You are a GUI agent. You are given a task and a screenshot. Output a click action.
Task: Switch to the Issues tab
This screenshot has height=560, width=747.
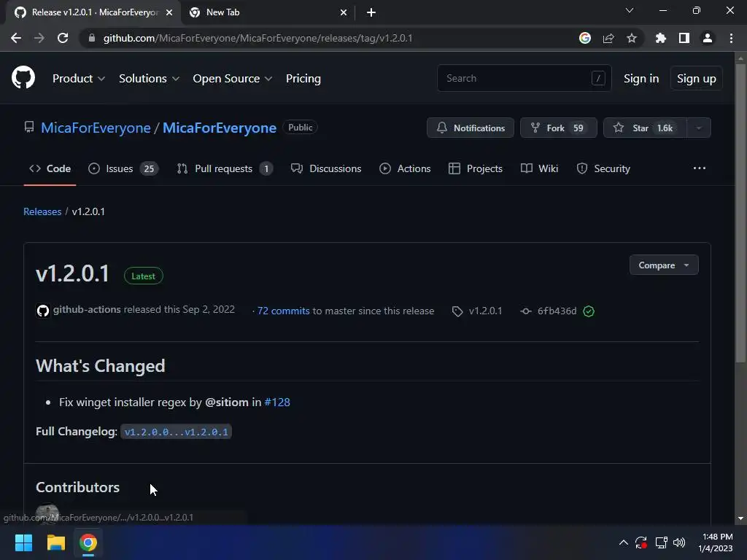[123, 168]
